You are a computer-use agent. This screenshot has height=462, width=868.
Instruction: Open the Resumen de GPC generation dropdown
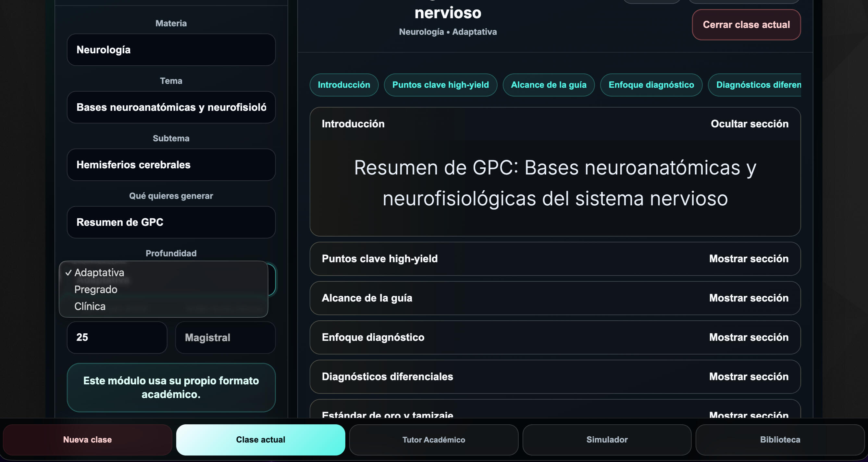coord(171,222)
